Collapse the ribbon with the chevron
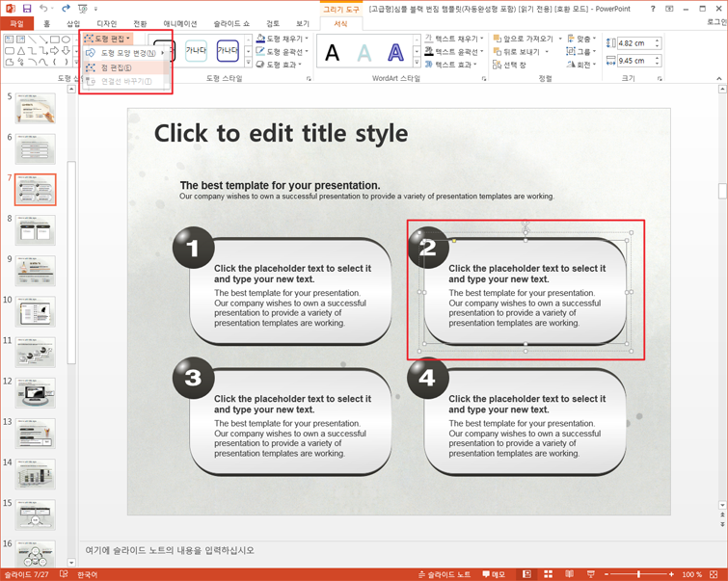 (719, 78)
